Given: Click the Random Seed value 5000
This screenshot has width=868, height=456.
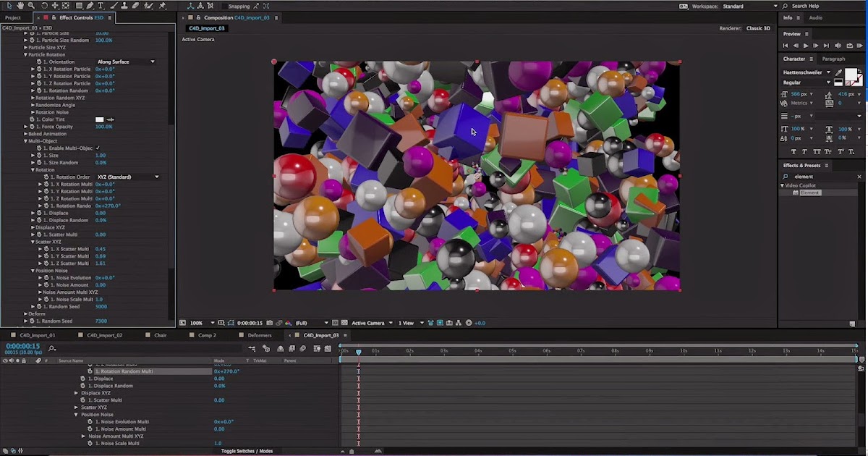Looking at the screenshot, I should point(101,307).
